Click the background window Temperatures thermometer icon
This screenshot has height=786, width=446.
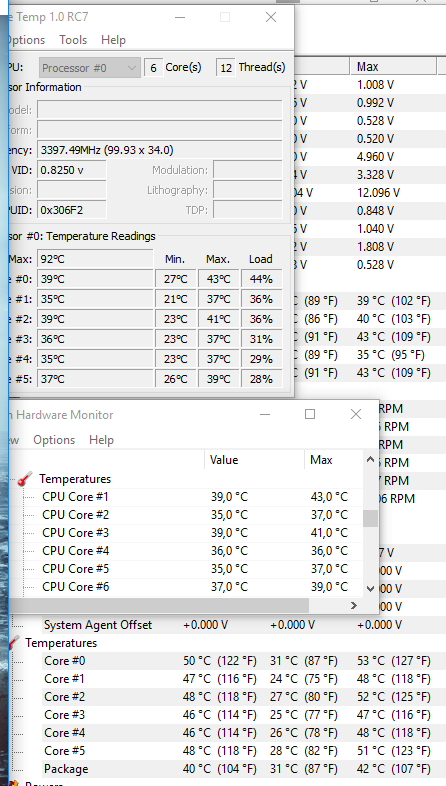point(15,643)
